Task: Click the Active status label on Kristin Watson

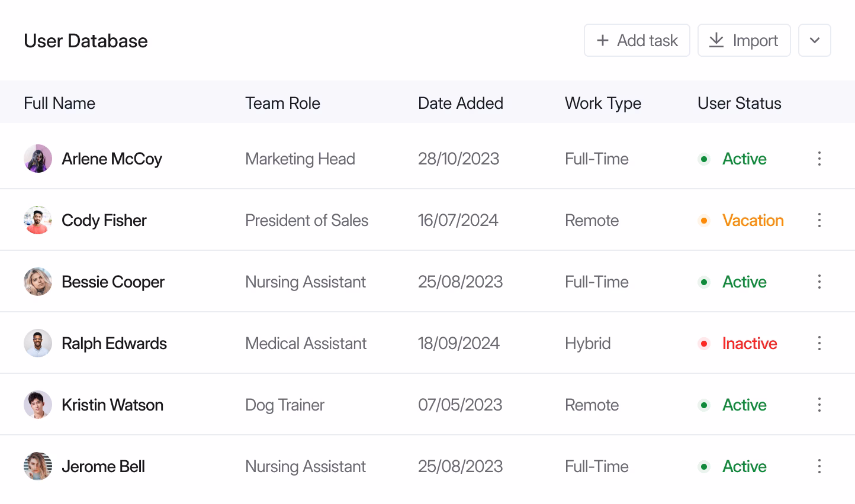Action: (744, 405)
